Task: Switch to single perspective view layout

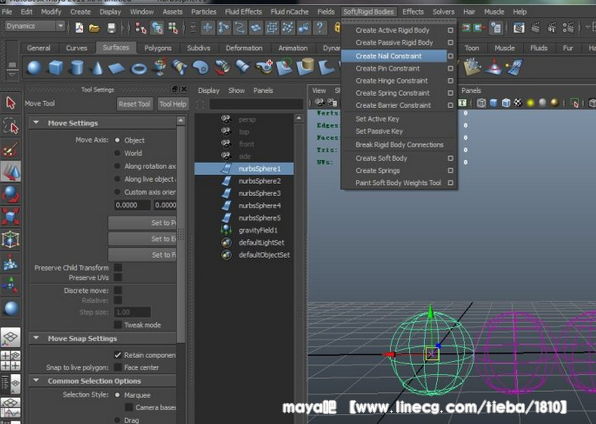Action: tap(10, 337)
